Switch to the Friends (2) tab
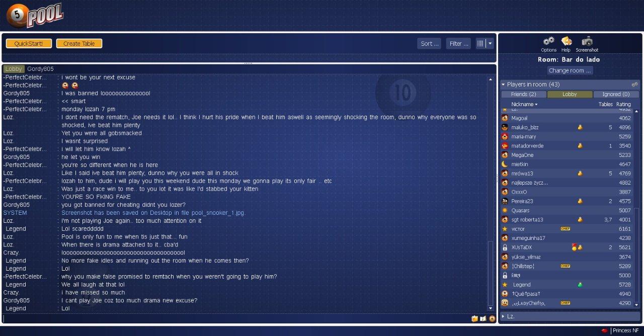Image resolution: width=644 pixels, height=336 pixels. (523, 94)
